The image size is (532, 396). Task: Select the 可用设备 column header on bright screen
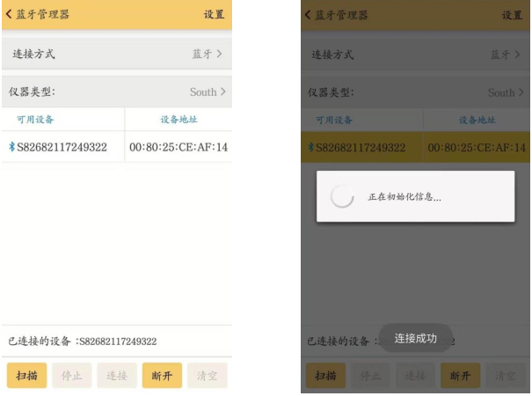tap(35, 120)
